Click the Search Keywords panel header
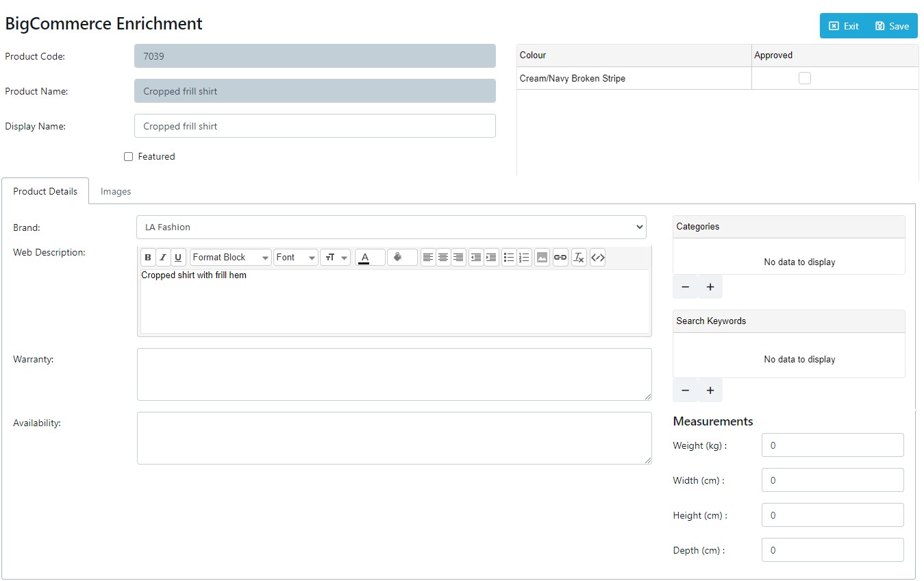The height and width of the screenshot is (581, 924). [x=789, y=321]
